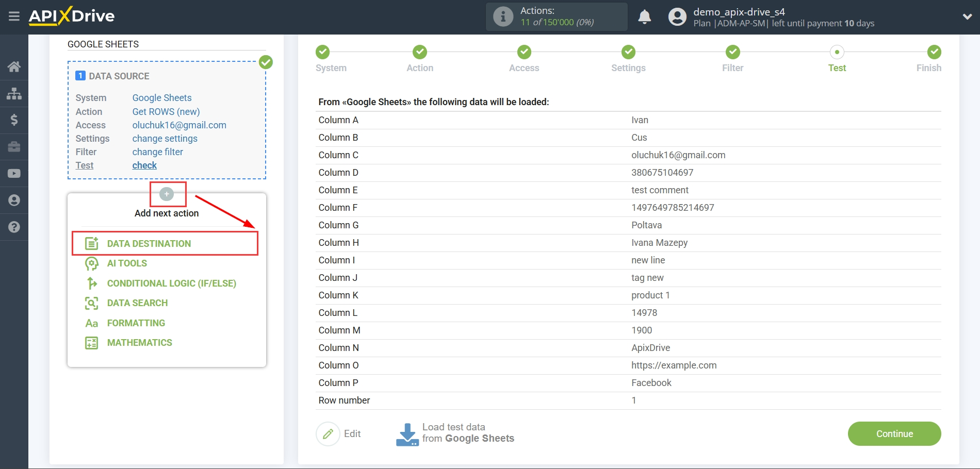Click the Actions info icon

coord(503,16)
